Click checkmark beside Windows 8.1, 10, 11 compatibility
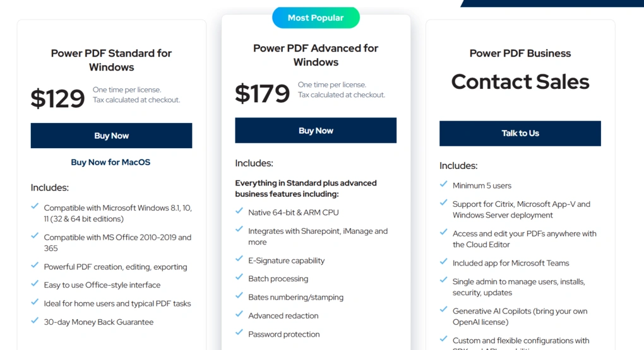Screen dimensions: 644x350 click(x=35, y=207)
